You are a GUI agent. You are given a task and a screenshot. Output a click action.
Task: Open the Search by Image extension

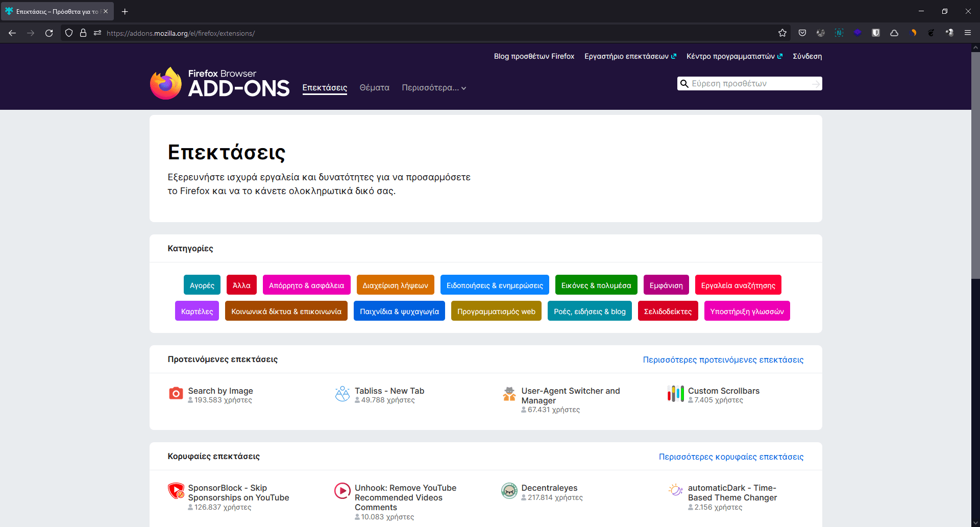[x=220, y=391]
